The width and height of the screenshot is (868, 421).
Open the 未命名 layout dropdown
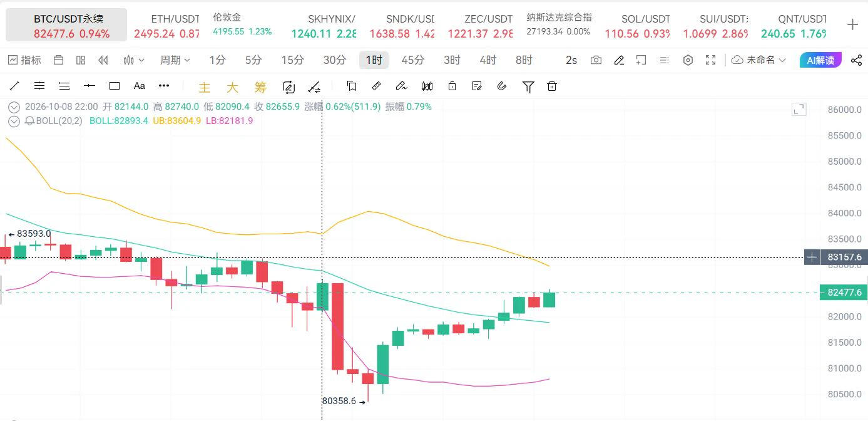(x=759, y=60)
